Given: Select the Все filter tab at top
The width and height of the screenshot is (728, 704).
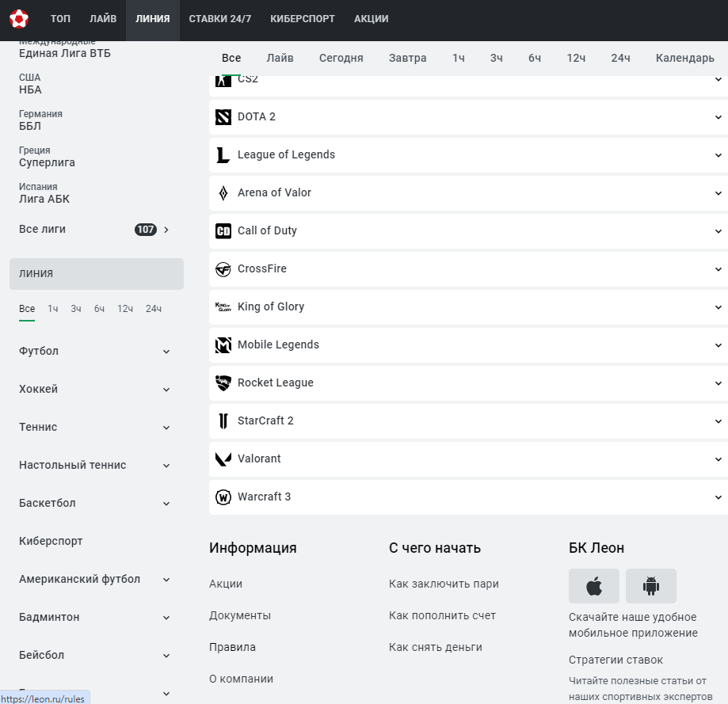Looking at the screenshot, I should click(x=231, y=58).
